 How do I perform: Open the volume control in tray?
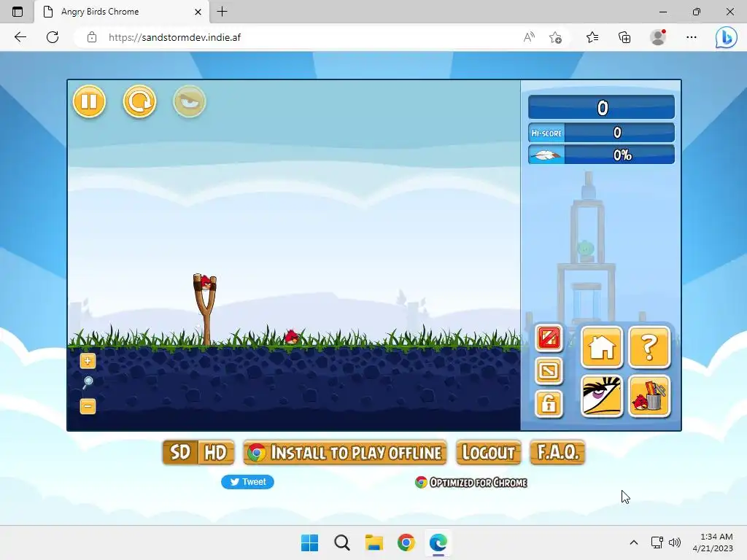[x=675, y=542]
